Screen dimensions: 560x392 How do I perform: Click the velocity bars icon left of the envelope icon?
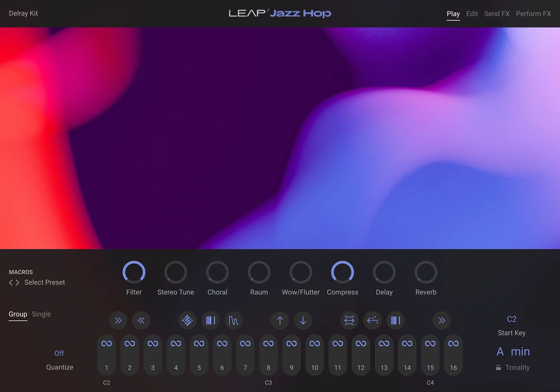[x=210, y=320]
